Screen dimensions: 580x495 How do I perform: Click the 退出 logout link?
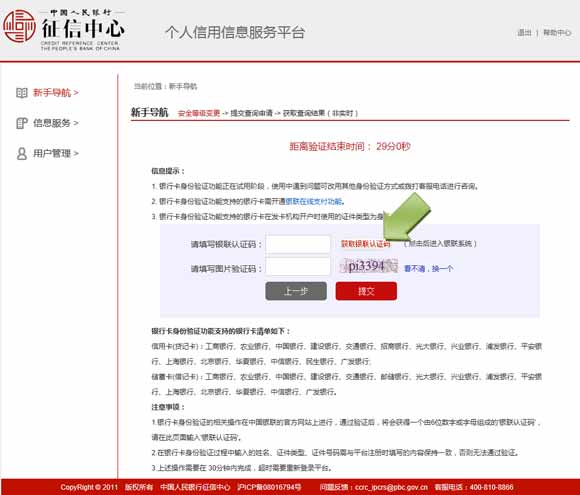pyautogui.click(x=524, y=33)
